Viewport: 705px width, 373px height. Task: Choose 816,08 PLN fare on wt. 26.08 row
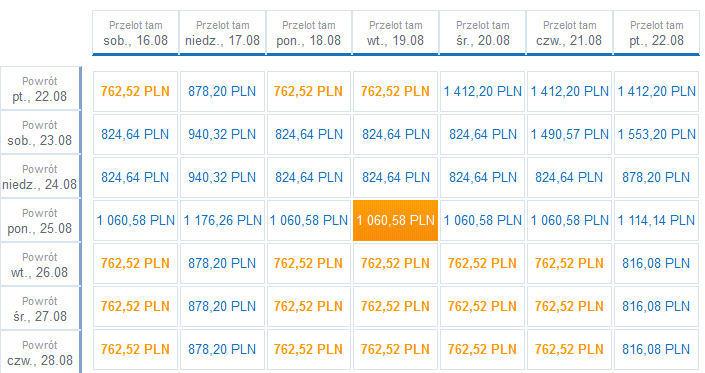coord(656,263)
